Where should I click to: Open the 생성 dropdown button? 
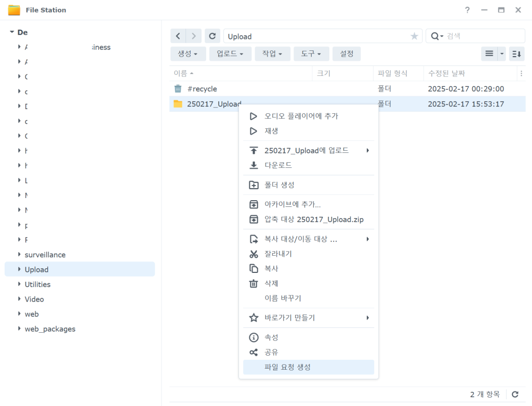coord(188,54)
